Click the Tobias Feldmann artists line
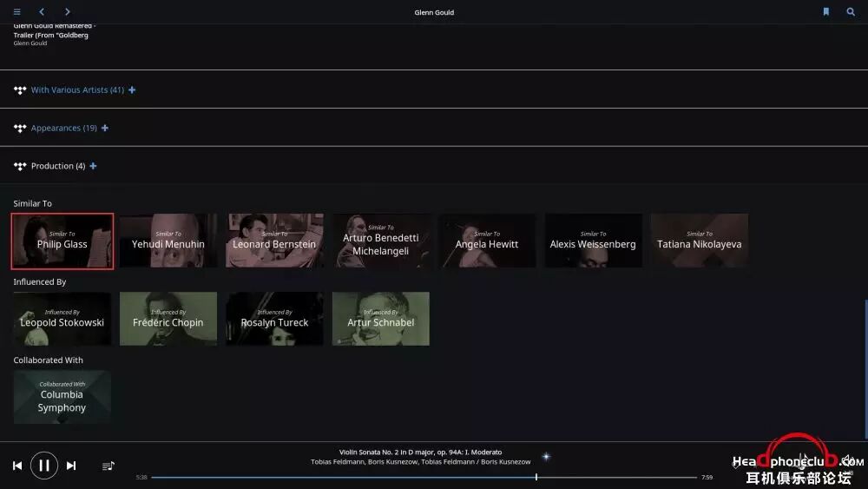 tap(421, 462)
